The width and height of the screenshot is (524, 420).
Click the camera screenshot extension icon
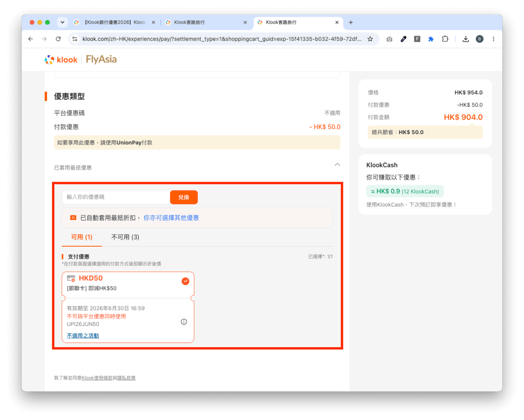[389, 39]
